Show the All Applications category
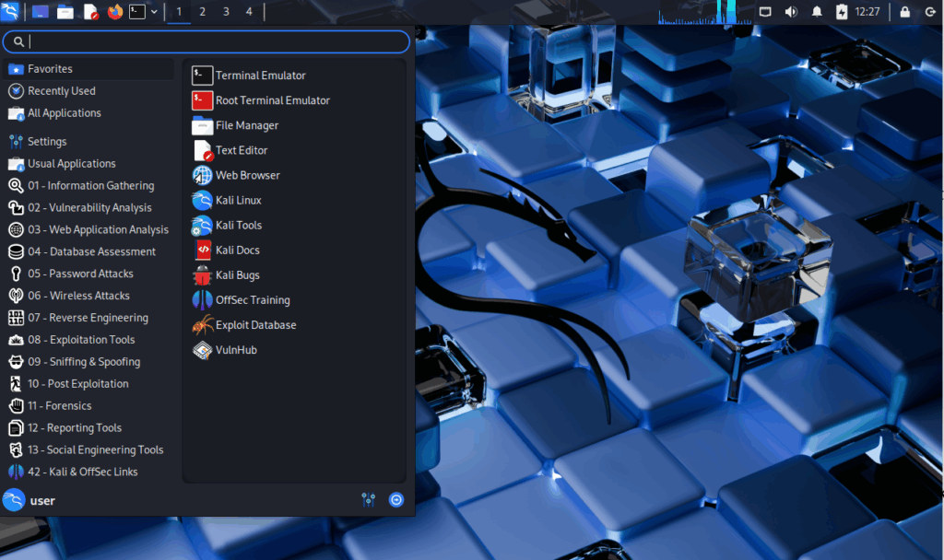This screenshot has width=944, height=560. click(x=88, y=113)
